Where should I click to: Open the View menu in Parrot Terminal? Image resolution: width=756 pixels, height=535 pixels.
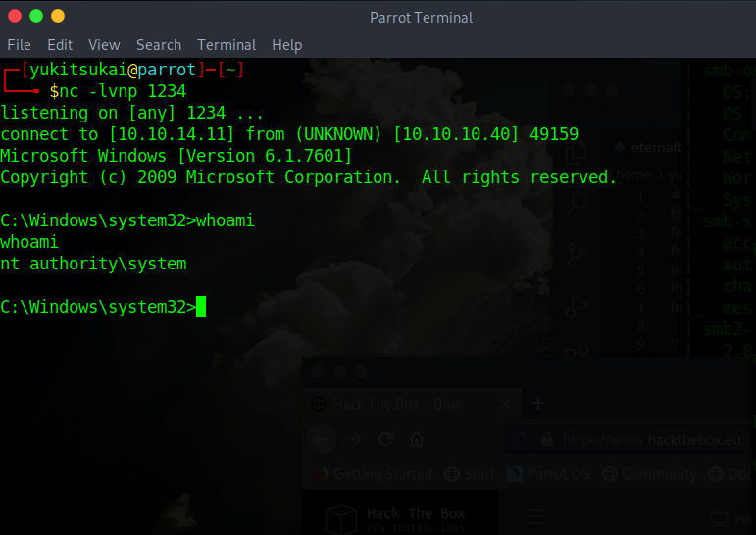[x=104, y=45]
